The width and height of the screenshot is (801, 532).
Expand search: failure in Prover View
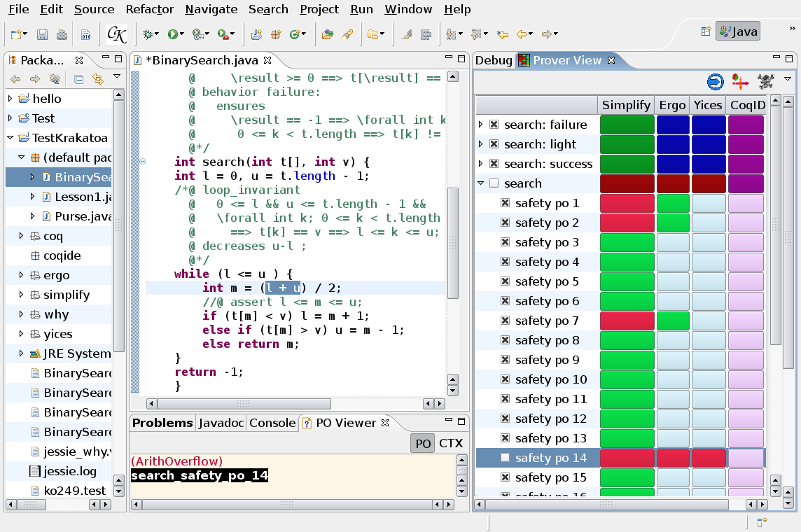coord(481,125)
